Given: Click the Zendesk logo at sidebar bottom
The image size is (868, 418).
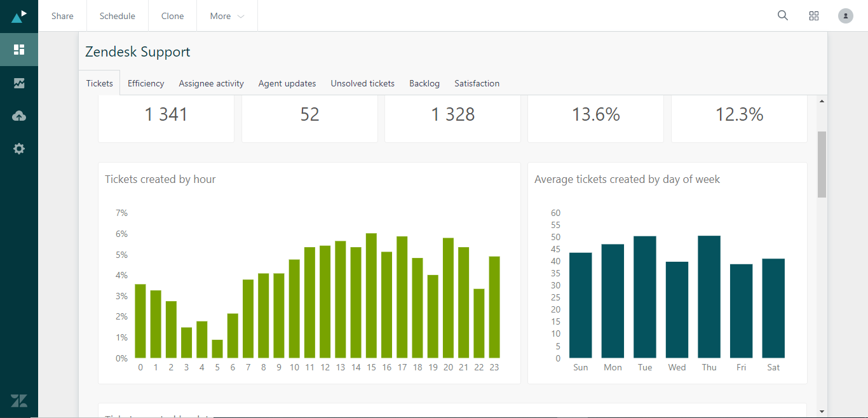Looking at the screenshot, I should (19, 401).
